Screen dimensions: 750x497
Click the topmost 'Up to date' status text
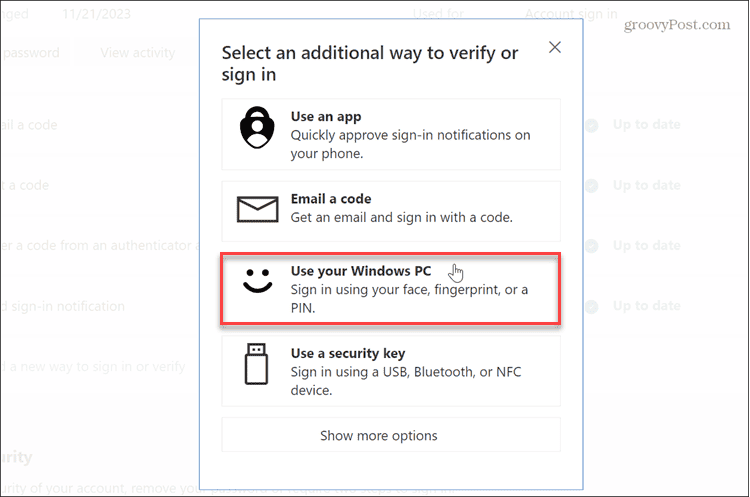[646, 125]
